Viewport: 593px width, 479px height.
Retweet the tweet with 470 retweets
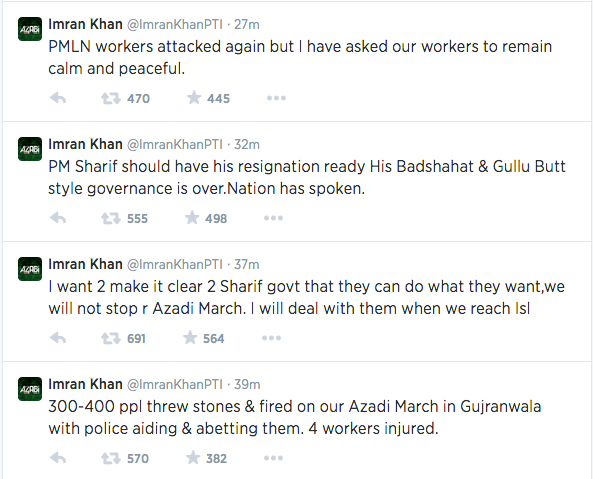[111, 99]
